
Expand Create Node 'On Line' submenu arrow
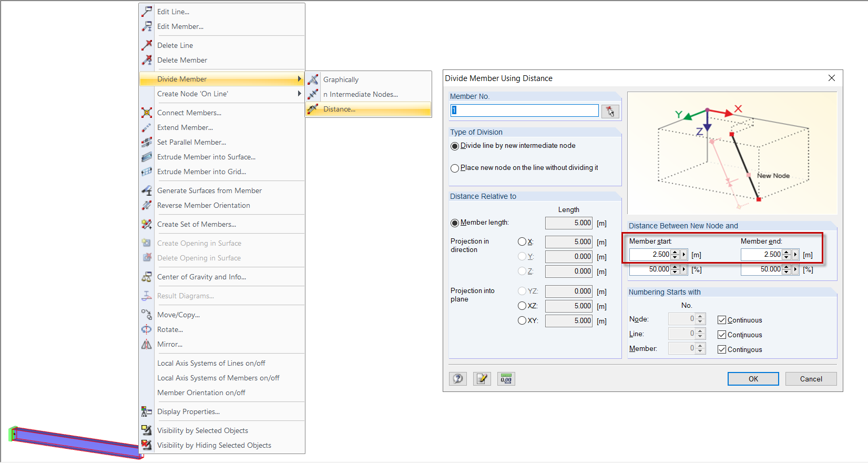pos(299,94)
